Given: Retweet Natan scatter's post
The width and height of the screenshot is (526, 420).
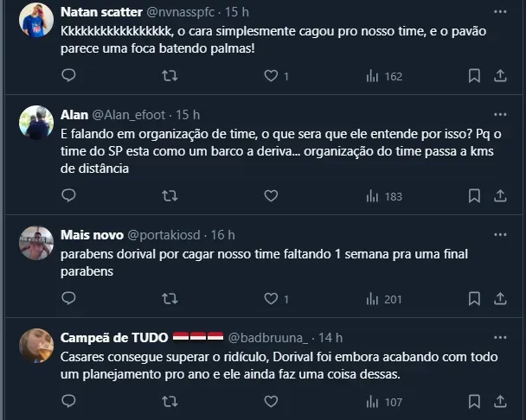Looking at the screenshot, I should tap(170, 76).
